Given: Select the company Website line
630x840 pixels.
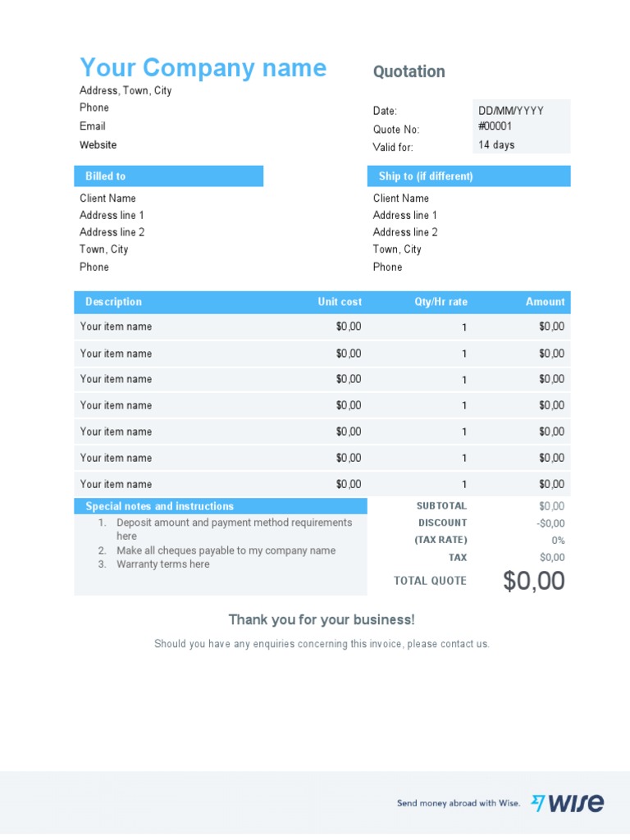Looking at the screenshot, I should (x=98, y=144).
